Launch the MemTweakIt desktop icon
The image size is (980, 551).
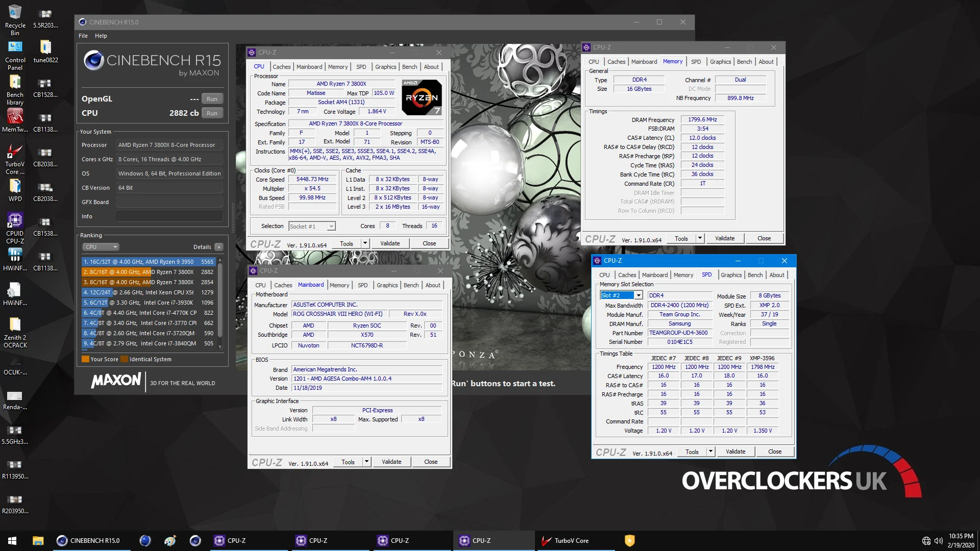(15, 120)
